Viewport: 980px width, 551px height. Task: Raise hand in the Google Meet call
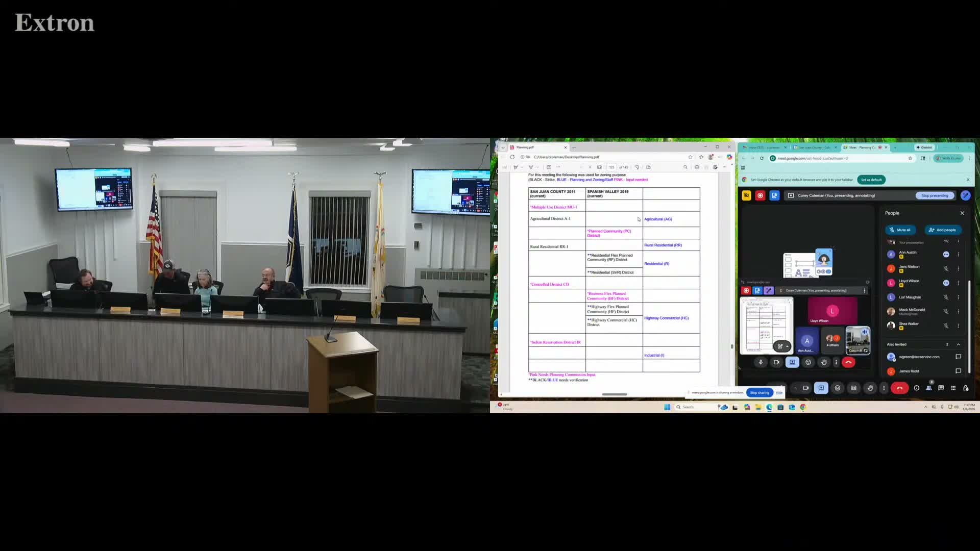(870, 388)
